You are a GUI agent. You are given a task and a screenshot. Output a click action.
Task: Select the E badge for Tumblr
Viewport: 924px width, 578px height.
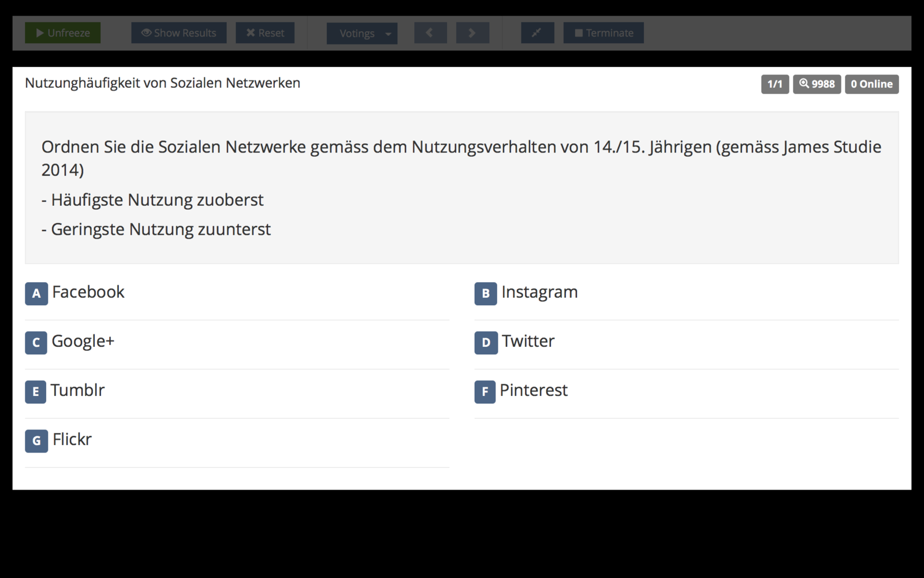pyautogui.click(x=35, y=392)
